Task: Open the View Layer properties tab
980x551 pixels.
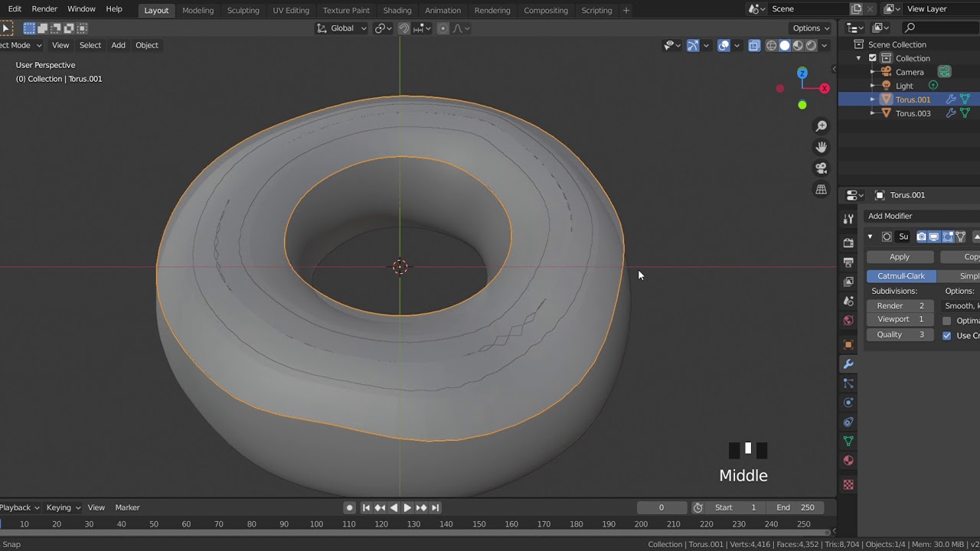Action: tap(848, 282)
